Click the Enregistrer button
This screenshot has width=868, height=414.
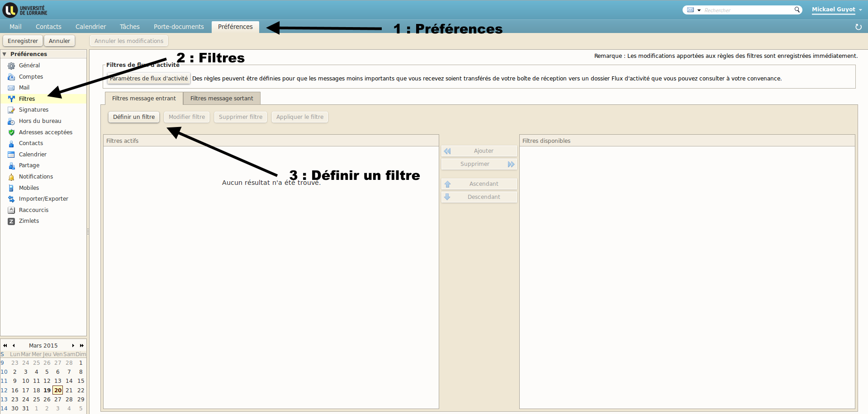pyautogui.click(x=23, y=41)
